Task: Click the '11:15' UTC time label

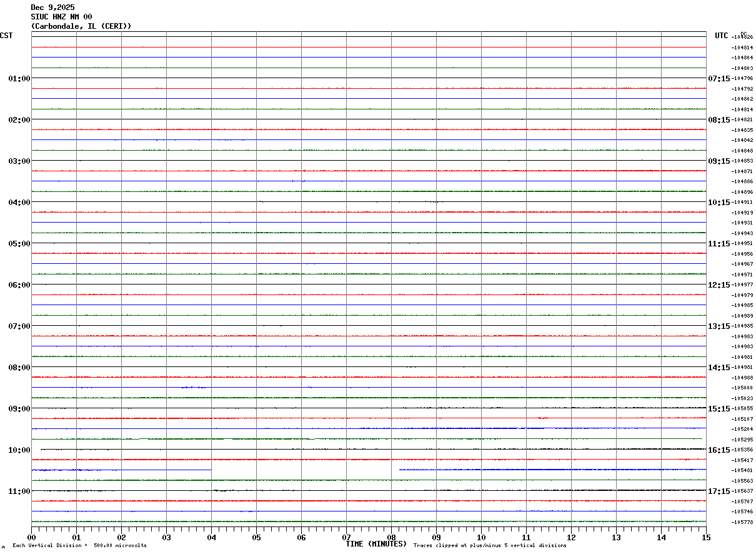Action: (719, 244)
